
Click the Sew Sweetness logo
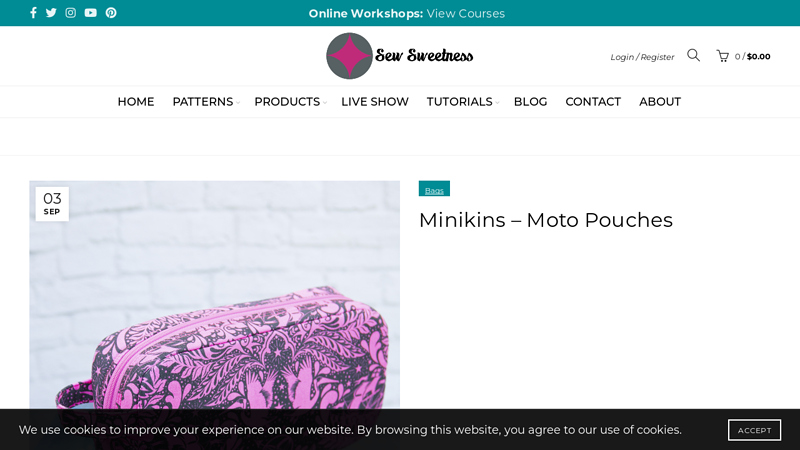[400, 56]
